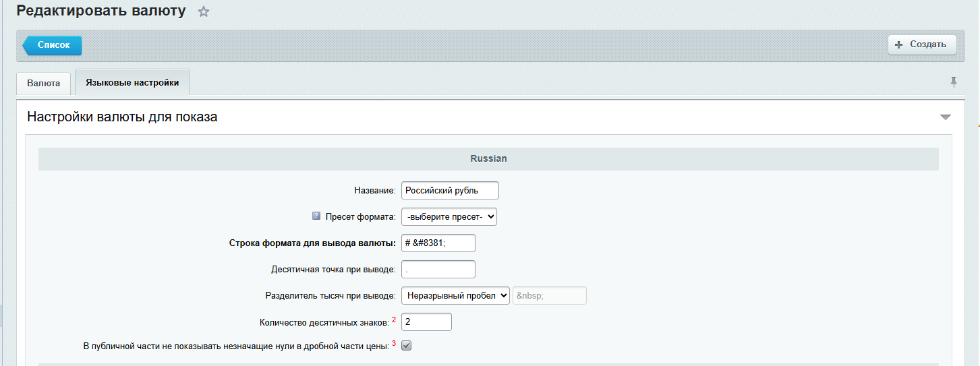Collapse the section using the triangle arrow

tap(945, 117)
